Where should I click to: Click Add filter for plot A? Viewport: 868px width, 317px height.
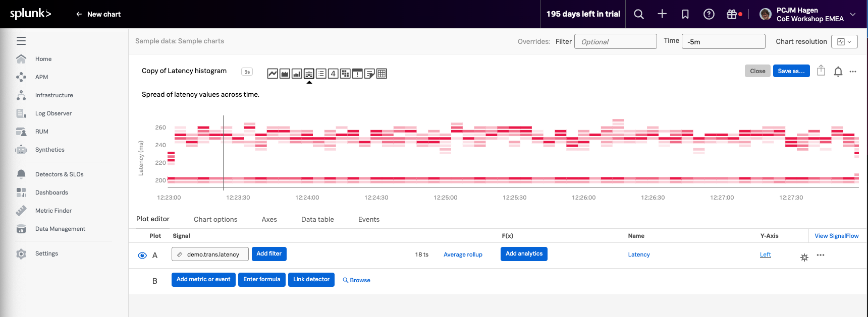pos(269,254)
